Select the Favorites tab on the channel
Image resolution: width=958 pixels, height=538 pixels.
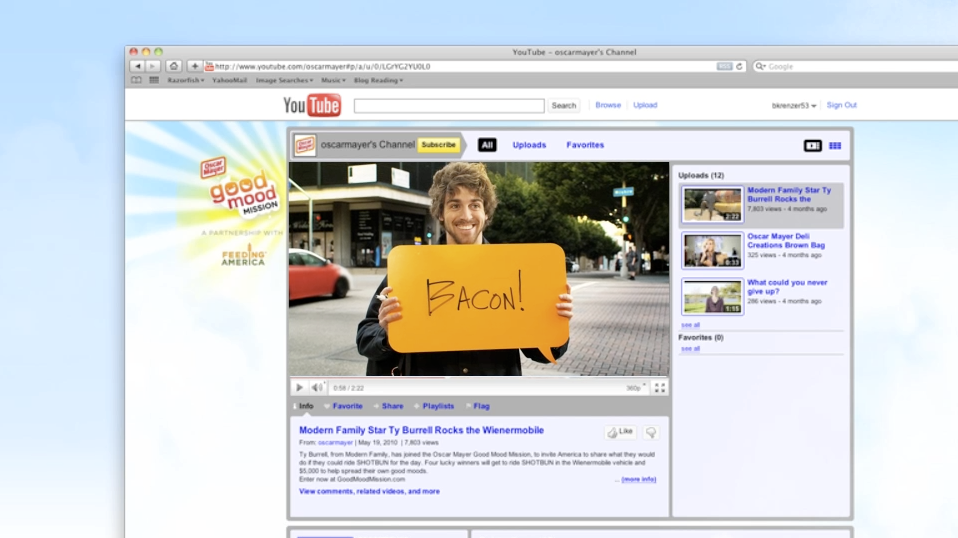[x=585, y=145]
